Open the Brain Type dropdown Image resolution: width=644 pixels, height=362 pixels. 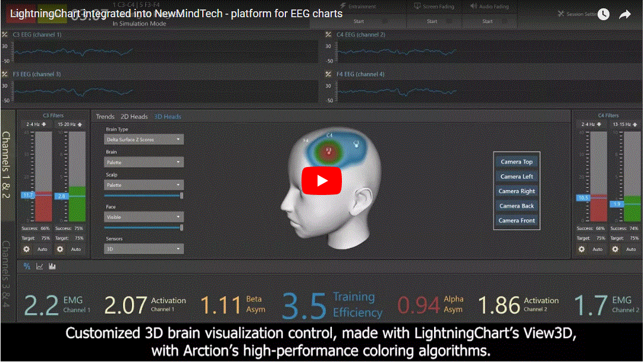[143, 140]
